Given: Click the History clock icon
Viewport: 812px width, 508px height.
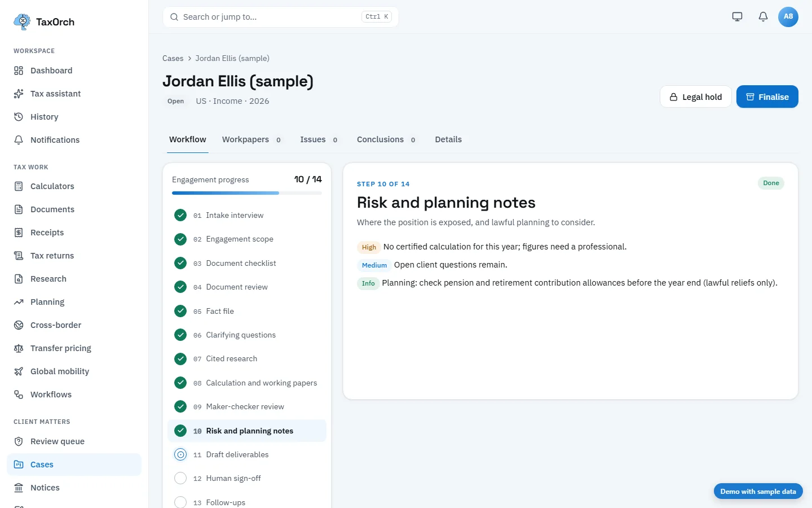Looking at the screenshot, I should [19, 117].
